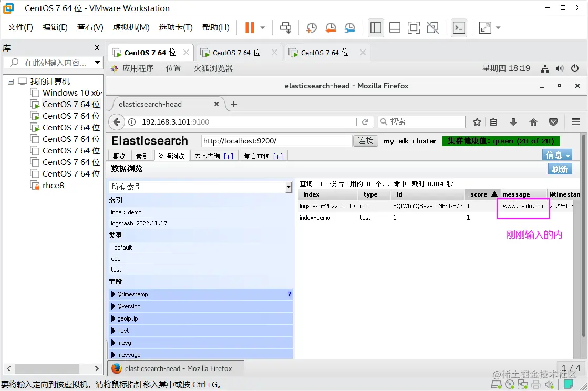This screenshot has width=588, height=391.
Task: Open the Firefox hamburger menu
Action: (576, 122)
